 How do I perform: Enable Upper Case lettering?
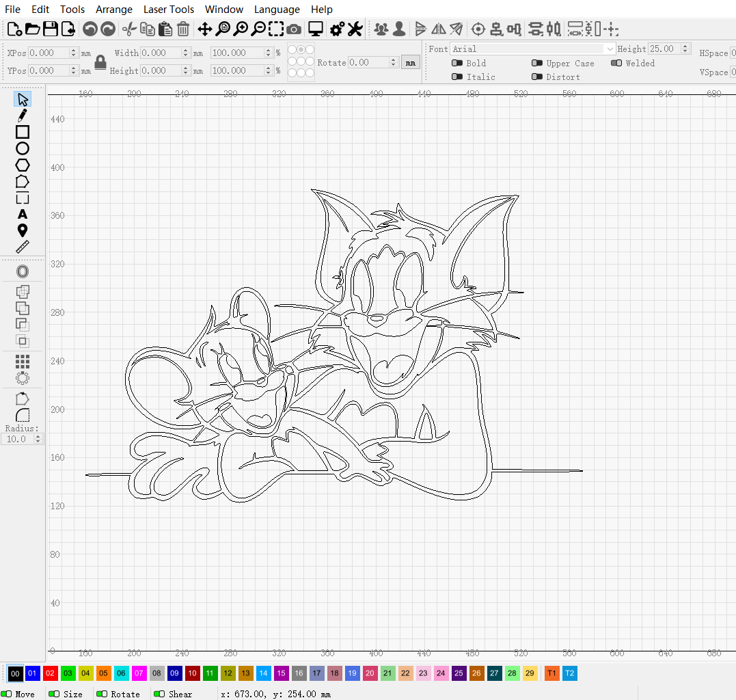pyautogui.click(x=537, y=63)
